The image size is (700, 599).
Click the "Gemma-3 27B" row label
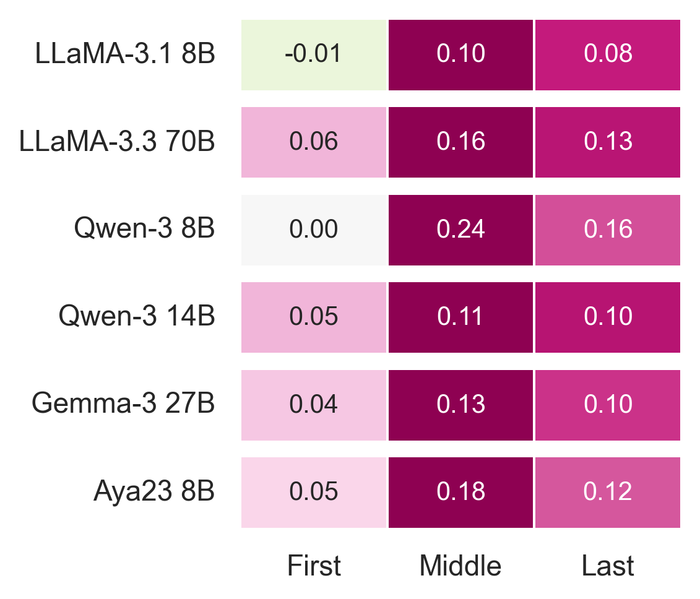click(x=123, y=405)
